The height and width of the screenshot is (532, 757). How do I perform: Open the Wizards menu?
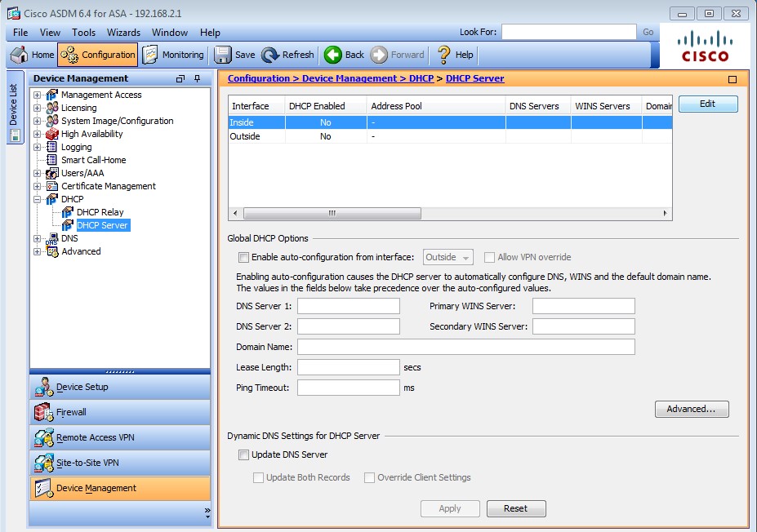(x=123, y=33)
